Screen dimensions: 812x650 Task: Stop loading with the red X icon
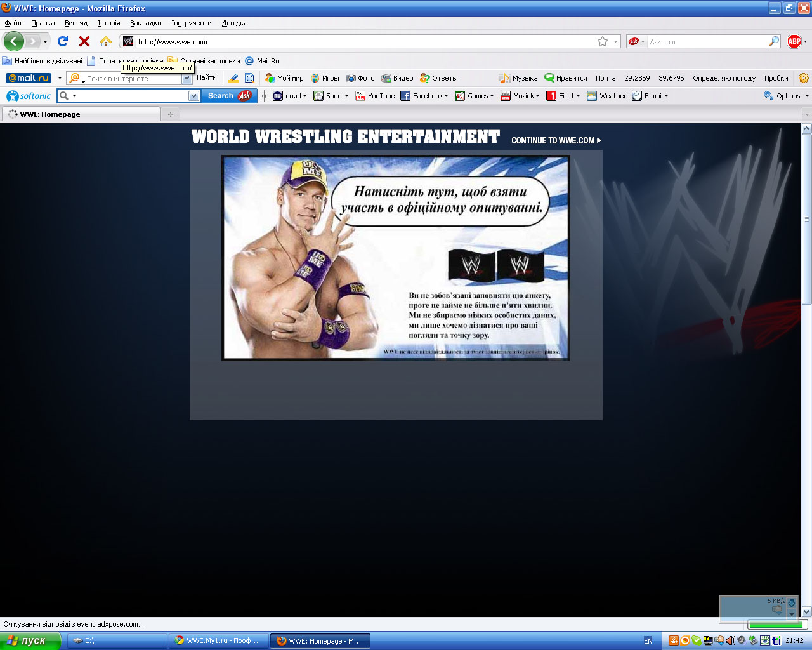click(84, 41)
